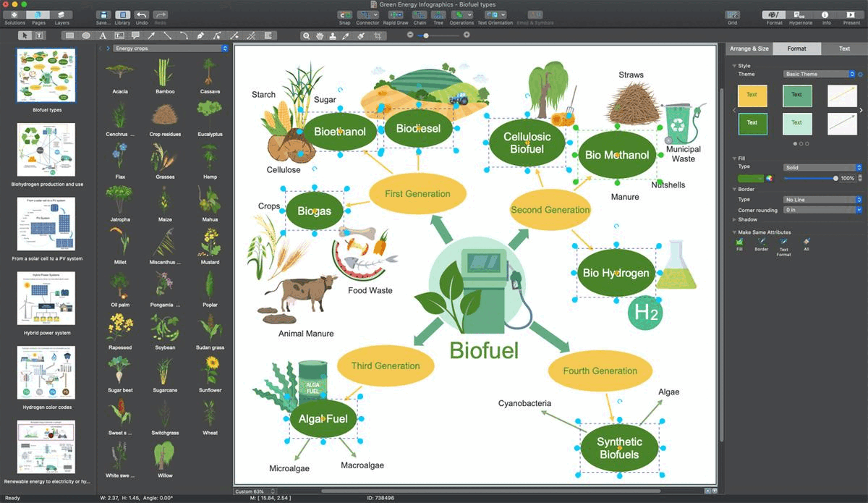868x503 pixels.
Task: Click the green fill color swatch
Action: 750,178
